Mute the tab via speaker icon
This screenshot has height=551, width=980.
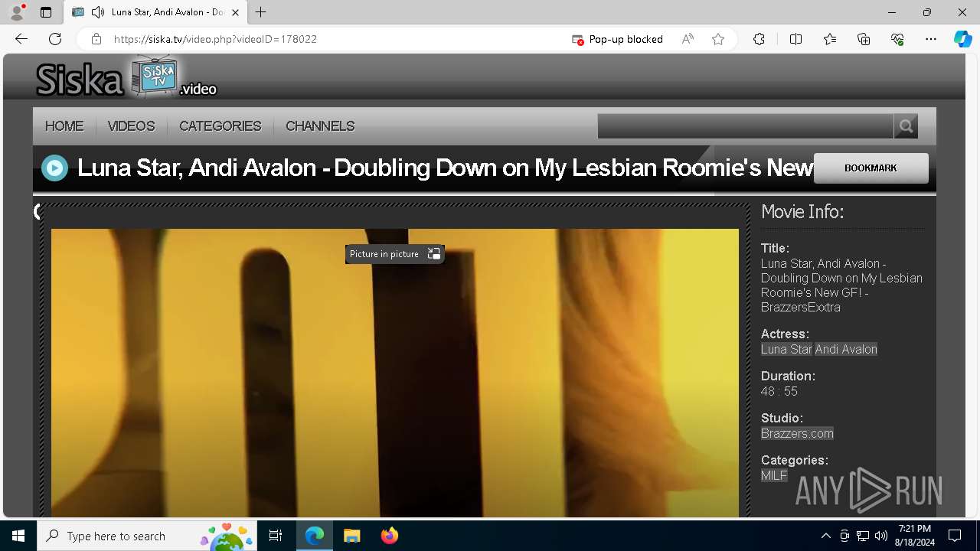click(97, 12)
